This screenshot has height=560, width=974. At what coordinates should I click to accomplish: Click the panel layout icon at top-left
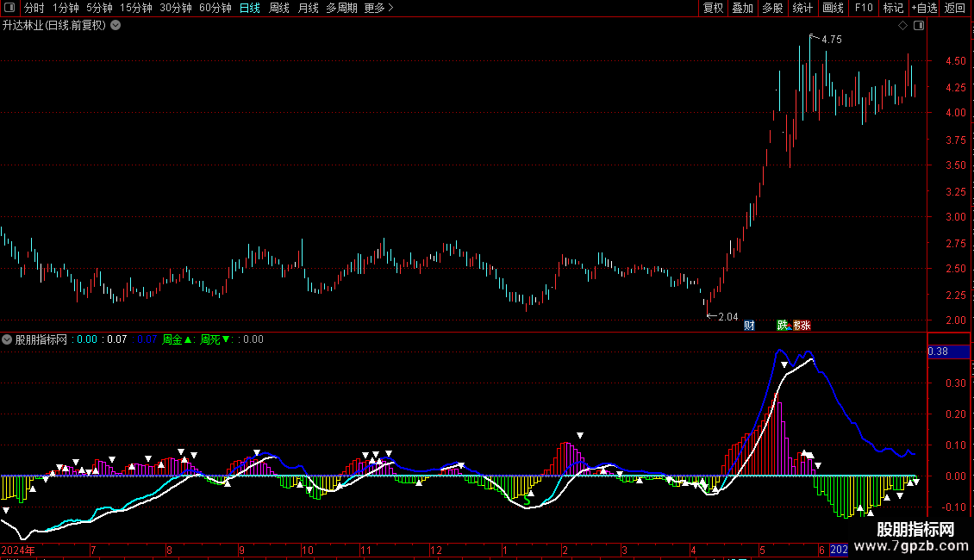(x=9, y=8)
